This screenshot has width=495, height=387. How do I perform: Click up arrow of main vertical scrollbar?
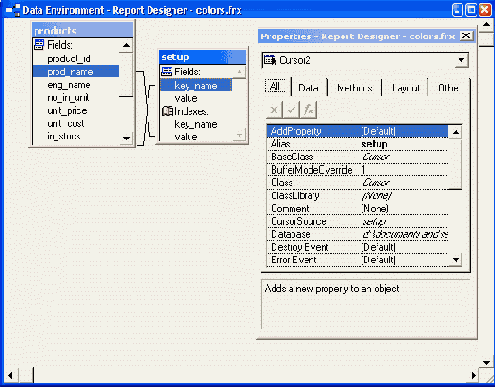pos(486,25)
